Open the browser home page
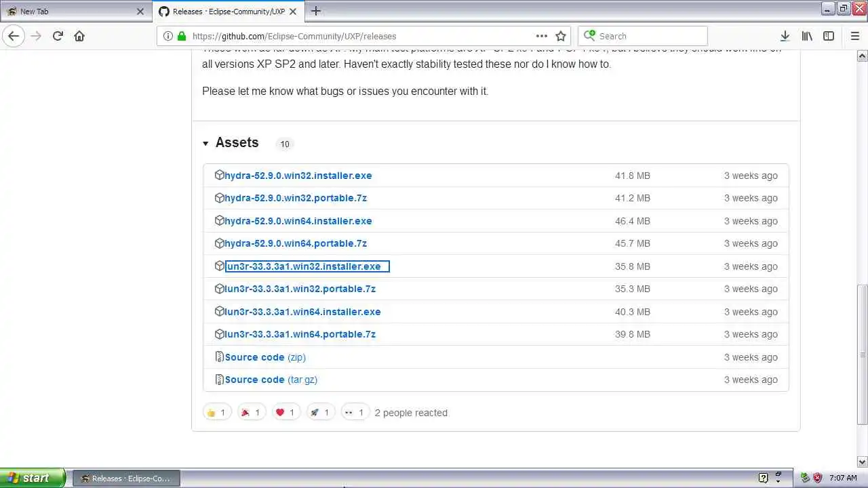Viewport: 868px width, 488px height. [79, 36]
